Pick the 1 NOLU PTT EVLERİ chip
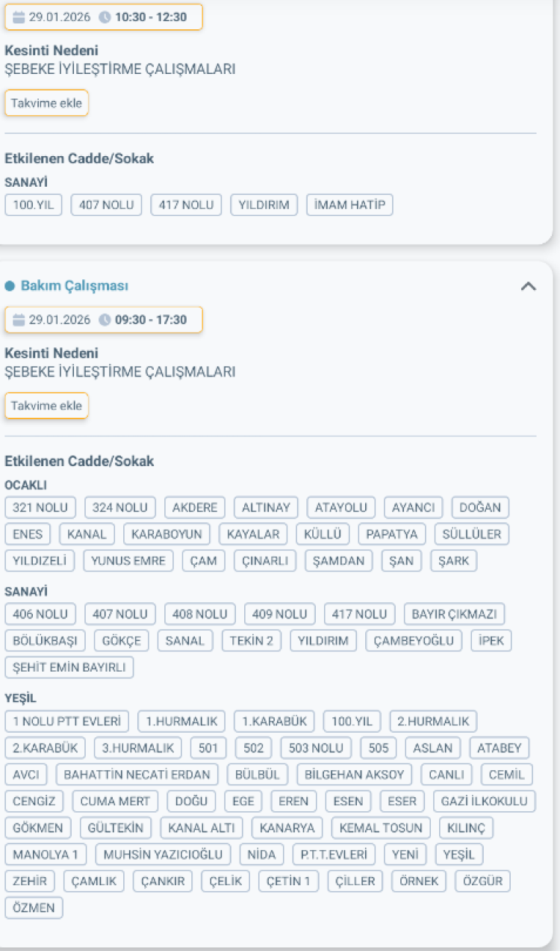The height and width of the screenshot is (951, 560). point(66,722)
